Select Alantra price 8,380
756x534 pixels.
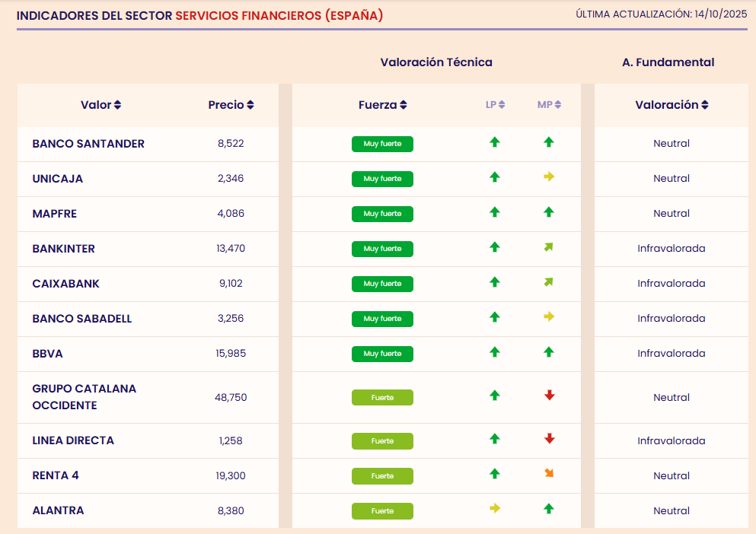pos(231,511)
